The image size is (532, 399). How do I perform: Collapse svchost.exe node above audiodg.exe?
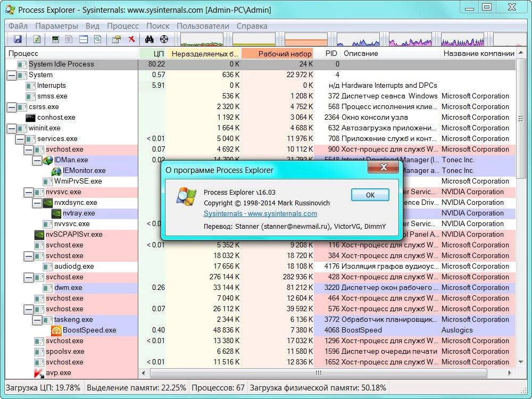click(x=29, y=256)
